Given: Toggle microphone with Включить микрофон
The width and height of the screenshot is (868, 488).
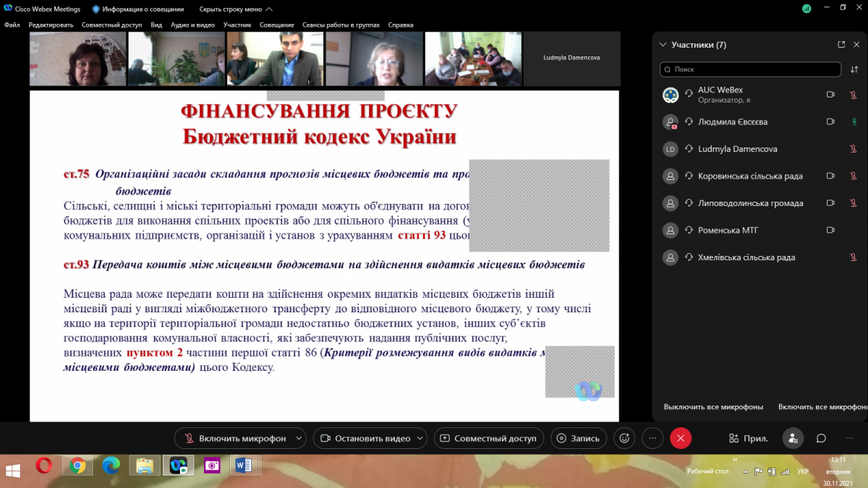Looking at the screenshot, I should point(235,438).
